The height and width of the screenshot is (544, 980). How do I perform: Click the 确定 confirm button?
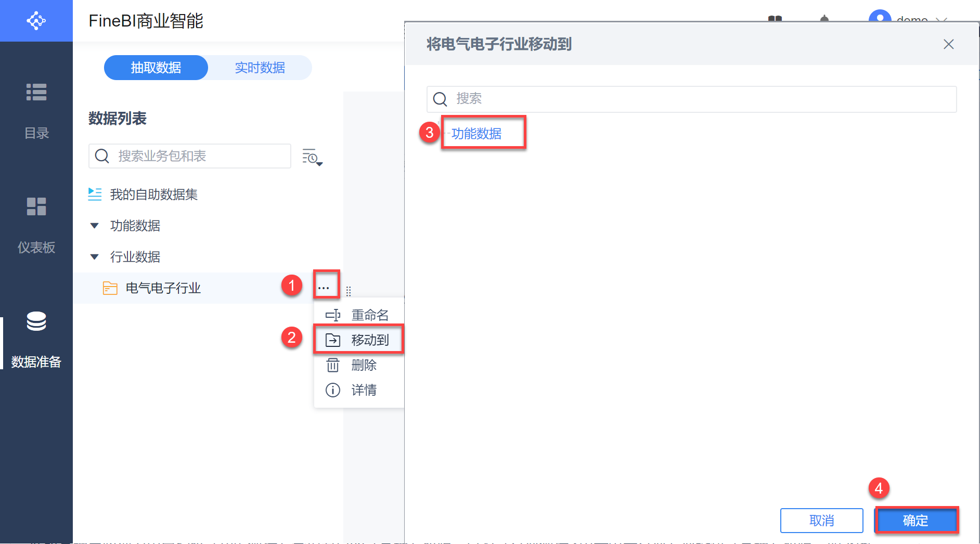tap(915, 521)
